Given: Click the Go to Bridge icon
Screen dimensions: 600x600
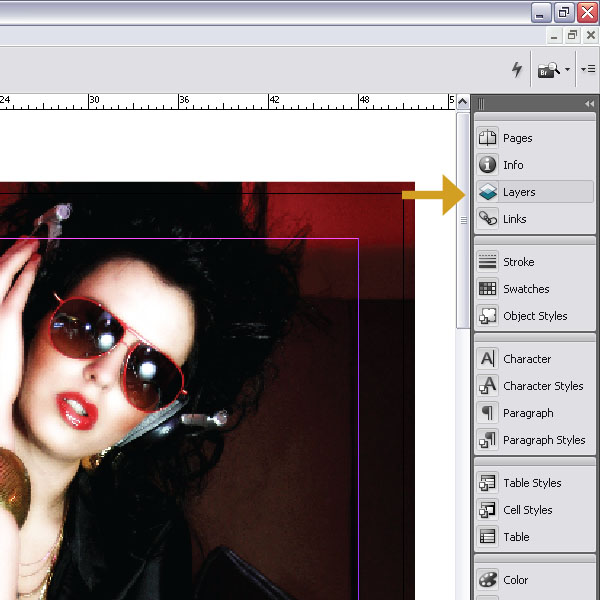Looking at the screenshot, I should [x=548, y=70].
